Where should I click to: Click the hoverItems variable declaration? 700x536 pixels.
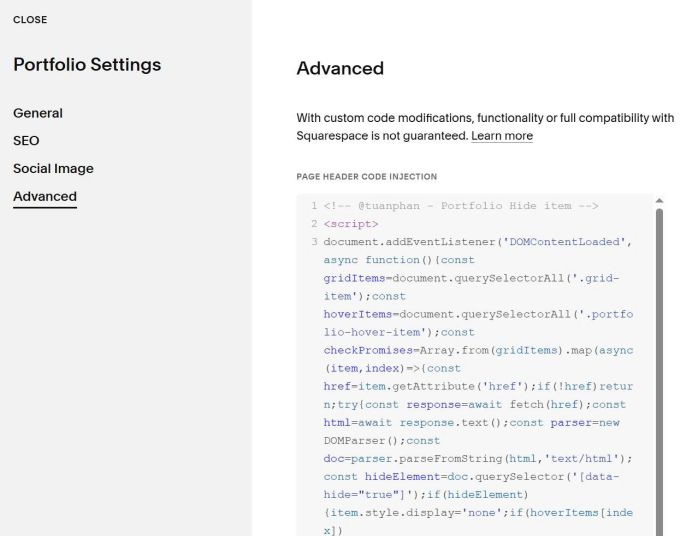[x=358, y=314]
